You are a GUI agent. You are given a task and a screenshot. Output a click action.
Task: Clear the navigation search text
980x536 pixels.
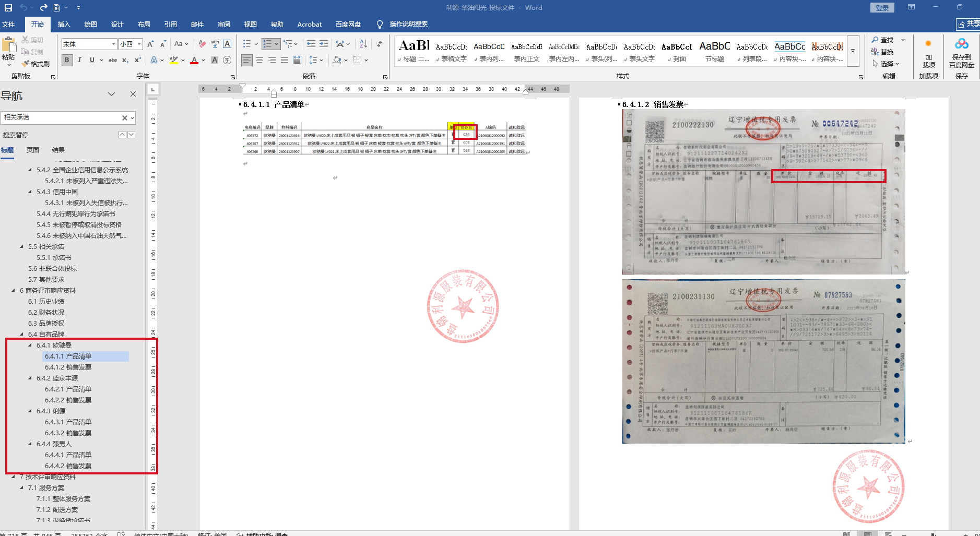pyautogui.click(x=124, y=118)
